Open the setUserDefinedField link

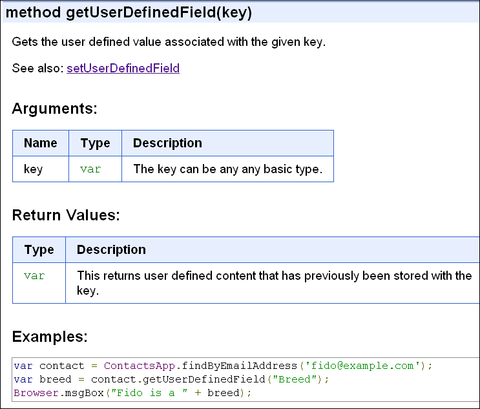click(123, 68)
